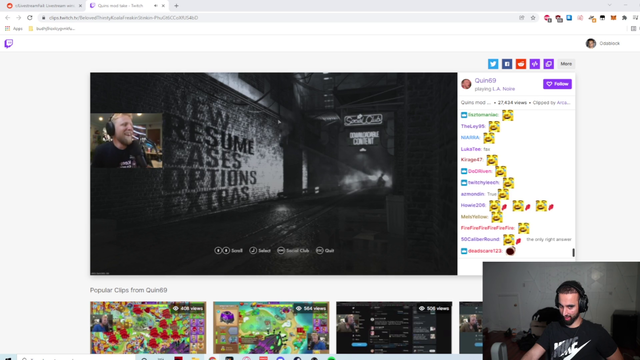Click username Howie206 in chat

point(473,205)
